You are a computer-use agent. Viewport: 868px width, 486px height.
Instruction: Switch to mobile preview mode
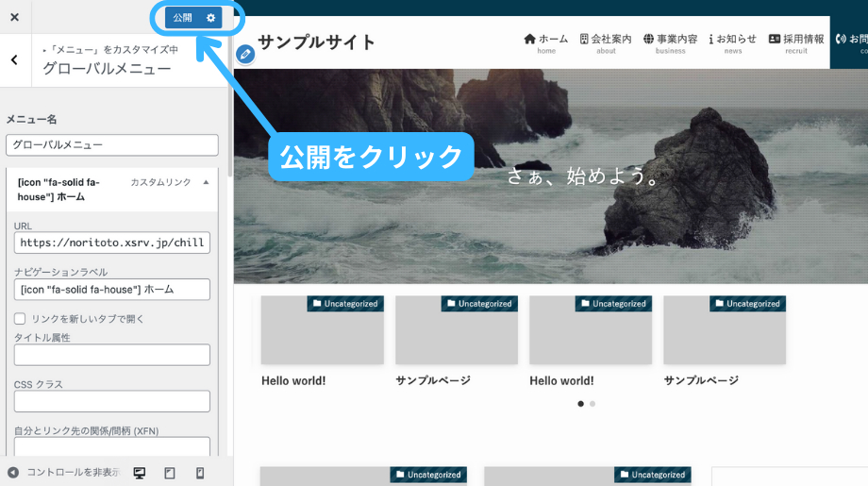click(200, 473)
